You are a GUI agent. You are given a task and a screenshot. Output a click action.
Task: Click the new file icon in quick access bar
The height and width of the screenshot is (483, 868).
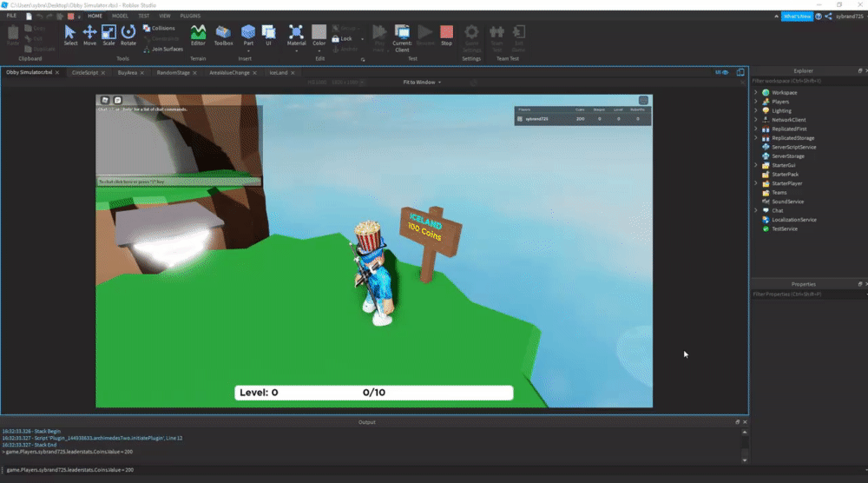tap(29, 16)
